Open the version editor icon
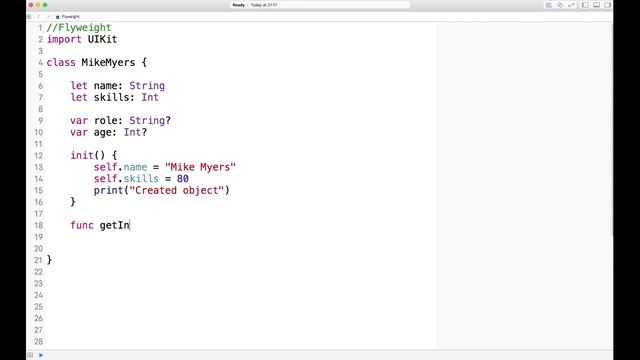This screenshot has height=360, width=640. 571,5
